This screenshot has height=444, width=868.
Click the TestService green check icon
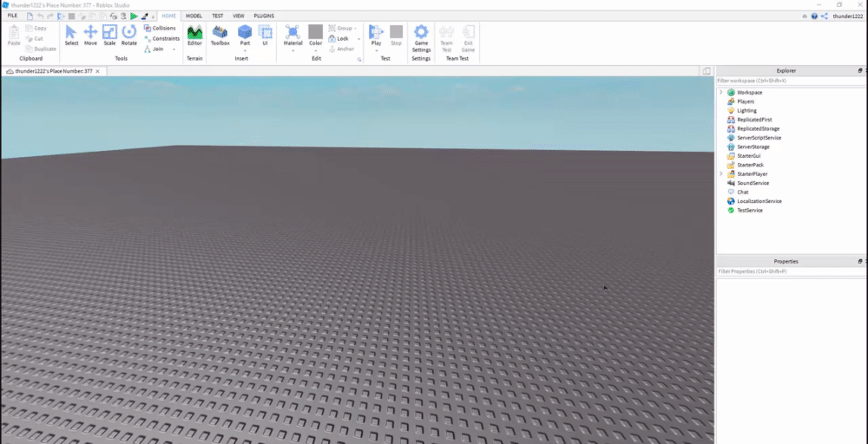(x=731, y=210)
